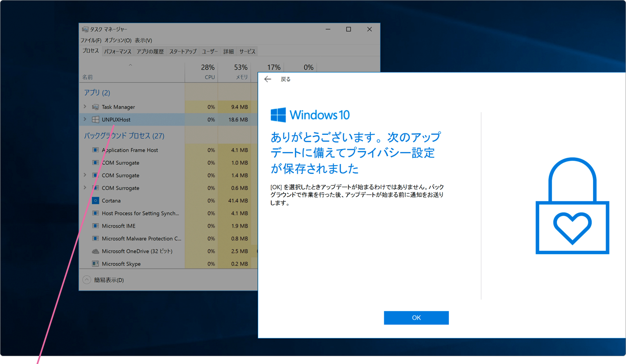Switch to the 詳細 tab
The image size is (626, 364).
(229, 52)
